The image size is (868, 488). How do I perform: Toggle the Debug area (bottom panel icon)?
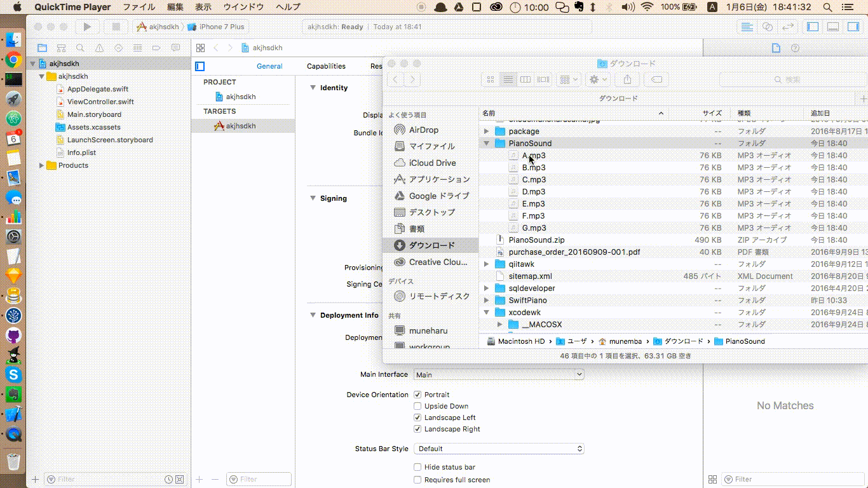point(833,27)
